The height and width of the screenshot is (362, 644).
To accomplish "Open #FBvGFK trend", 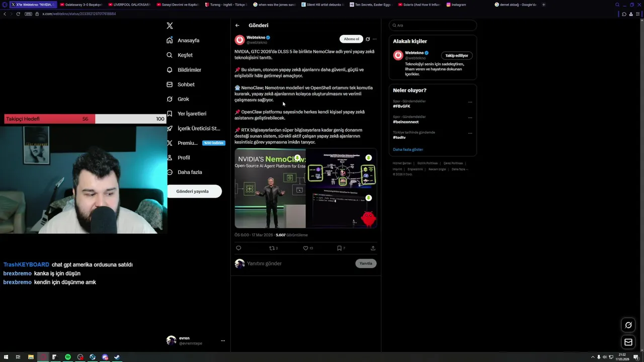I will (401, 106).
